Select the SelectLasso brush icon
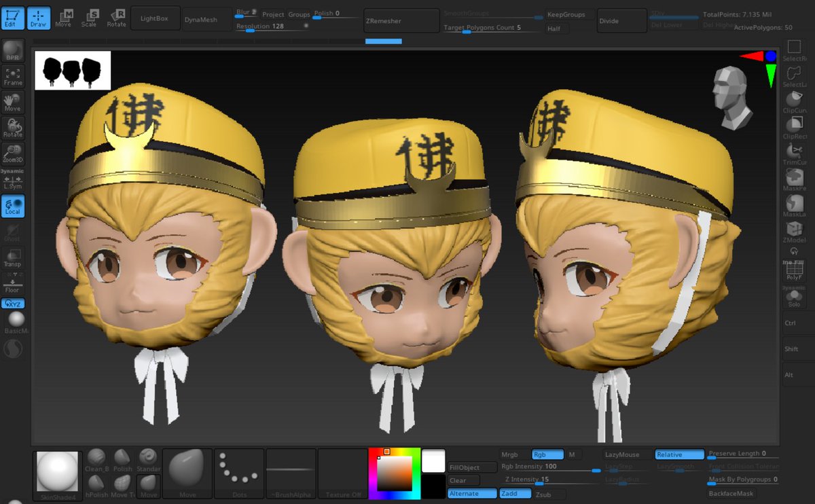Viewport: 815px width, 504px height. (793, 77)
